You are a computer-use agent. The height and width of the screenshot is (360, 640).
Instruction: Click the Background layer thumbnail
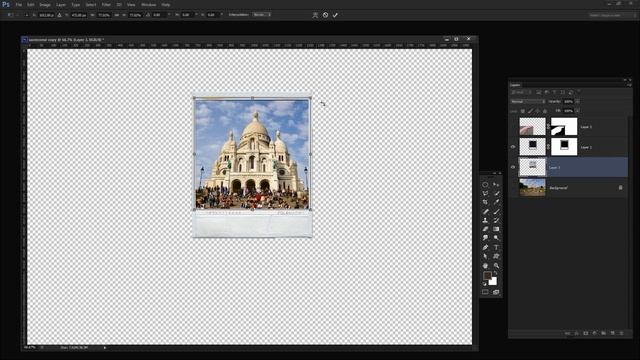pos(532,188)
